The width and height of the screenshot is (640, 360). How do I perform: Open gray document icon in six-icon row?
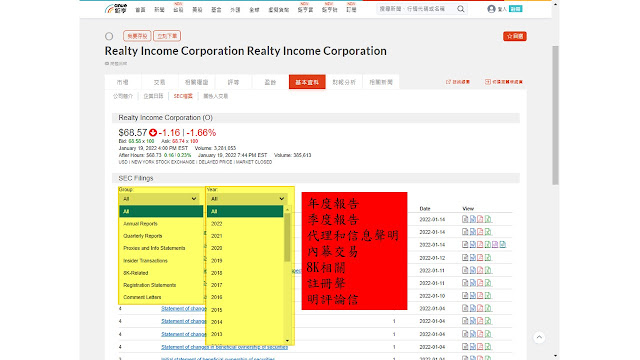pyautogui.click(x=465, y=244)
